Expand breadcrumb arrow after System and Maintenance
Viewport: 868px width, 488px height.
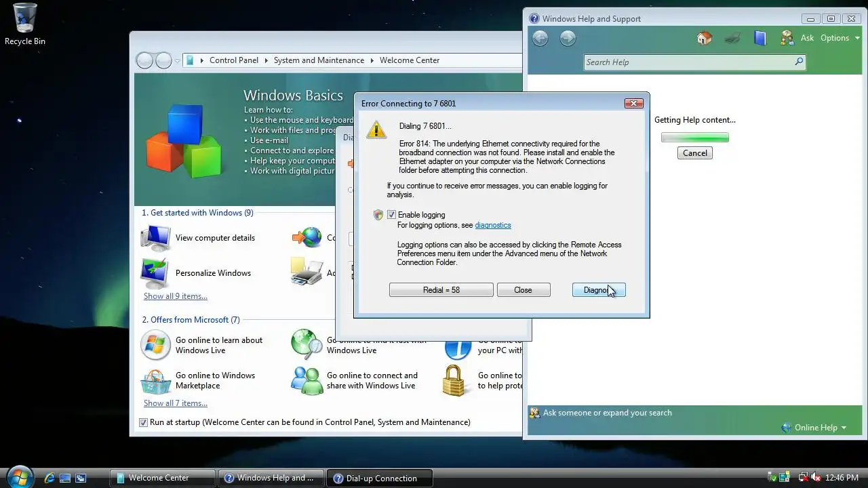click(372, 60)
